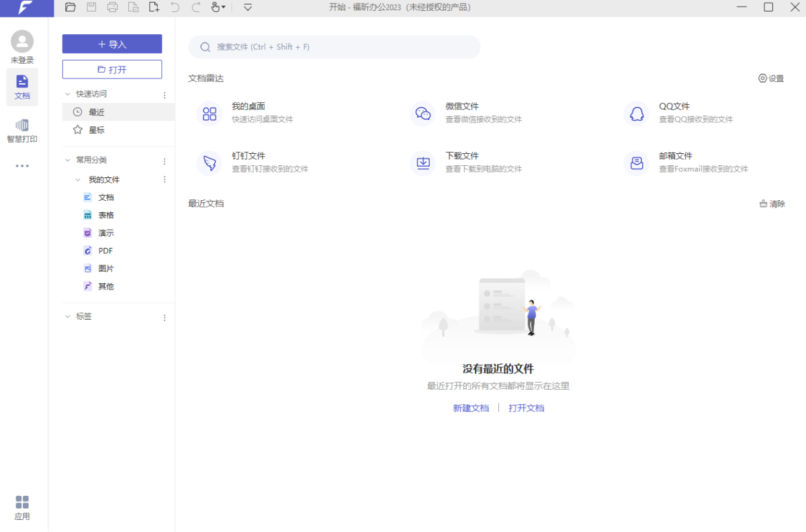Click the Save icon in the toolbar
Viewport: 806px width, 532px height.
point(92,7)
